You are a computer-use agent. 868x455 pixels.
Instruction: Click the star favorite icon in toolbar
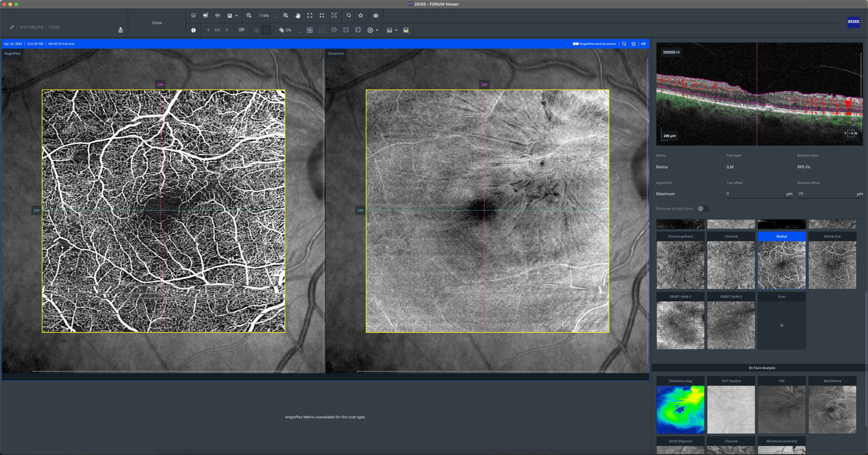pyautogui.click(x=360, y=16)
